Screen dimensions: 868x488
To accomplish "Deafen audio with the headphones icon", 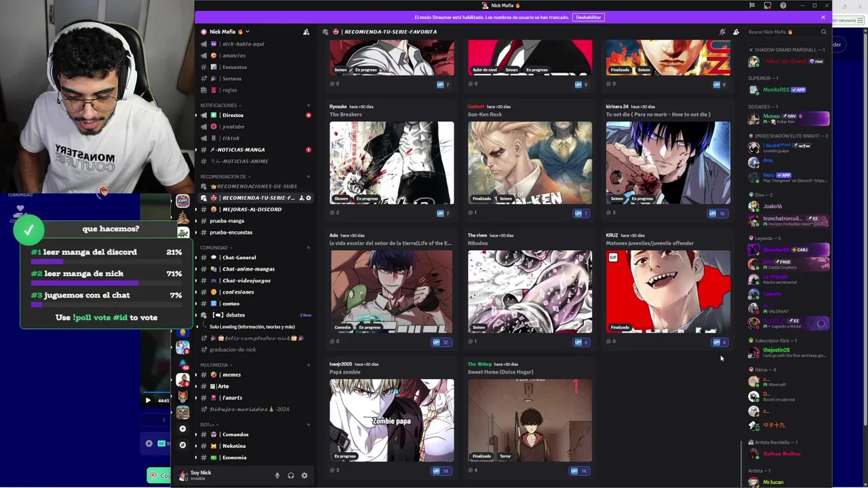I will 290,476.
